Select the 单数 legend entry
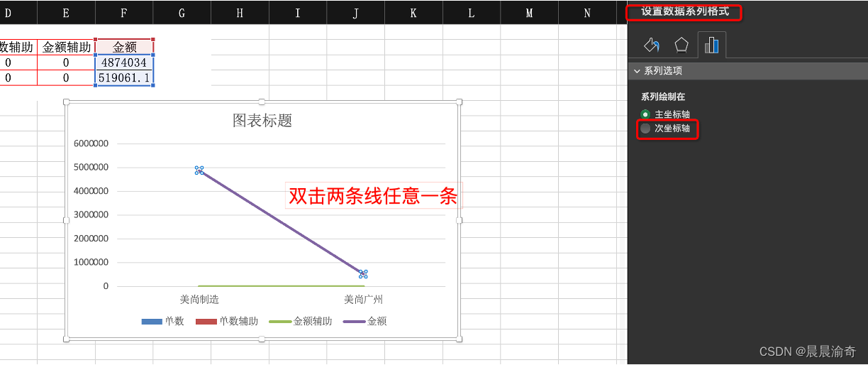Viewport: 868px width, 365px height. click(x=163, y=321)
